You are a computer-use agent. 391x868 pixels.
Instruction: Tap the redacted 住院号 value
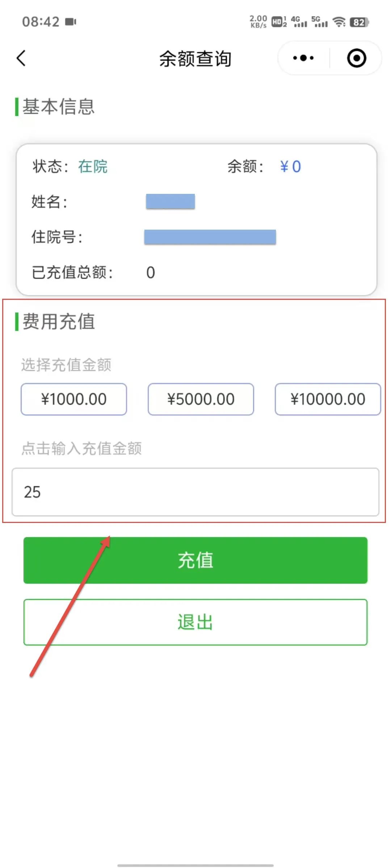click(210, 237)
